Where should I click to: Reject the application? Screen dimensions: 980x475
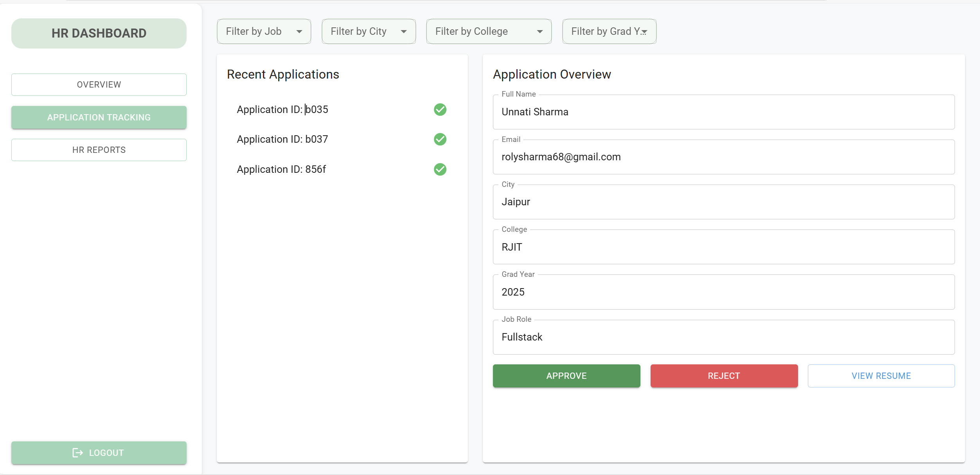724,376
